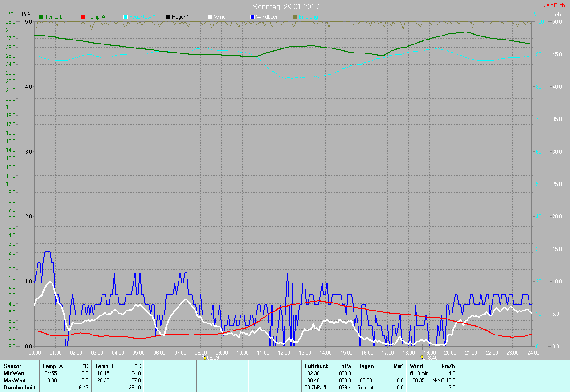Click the red Temp. A. legend swatch
Viewport: 570px width, 392px height.
(83, 17)
